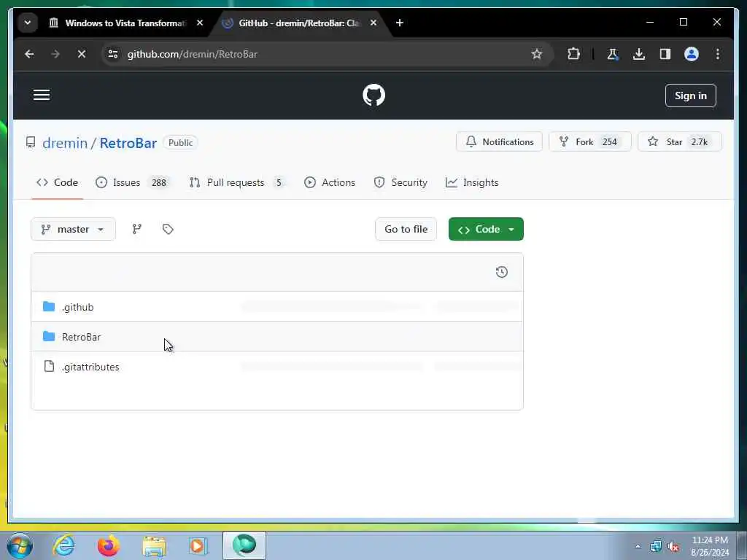Open the Code tab
The image size is (747, 560).
pyautogui.click(x=57, y=182)
